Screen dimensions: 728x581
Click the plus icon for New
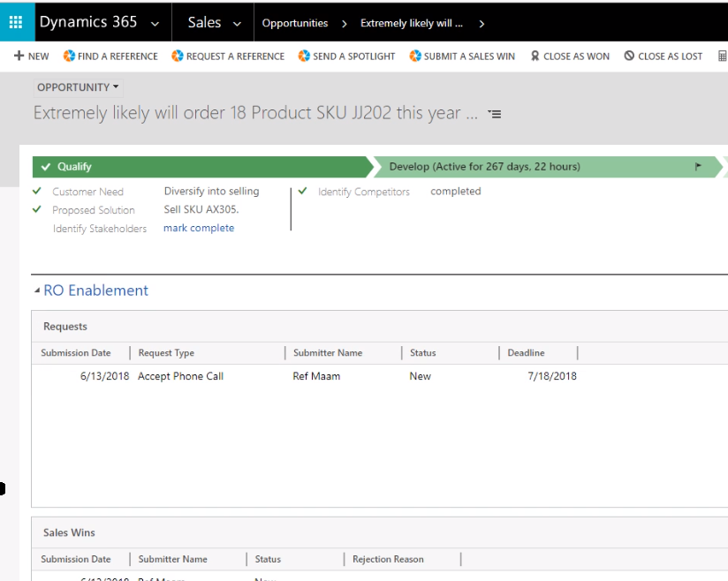(x=19, y=56)
